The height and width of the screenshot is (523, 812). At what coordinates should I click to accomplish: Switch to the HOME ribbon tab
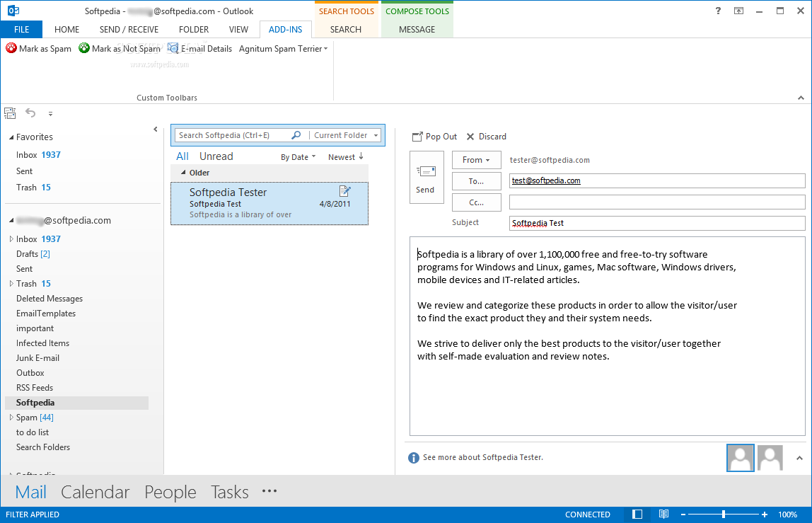(x=66, y=30)
